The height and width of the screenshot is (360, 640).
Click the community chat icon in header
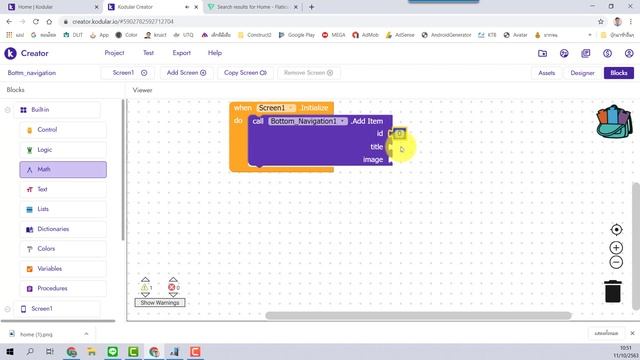tap(564, 53)
